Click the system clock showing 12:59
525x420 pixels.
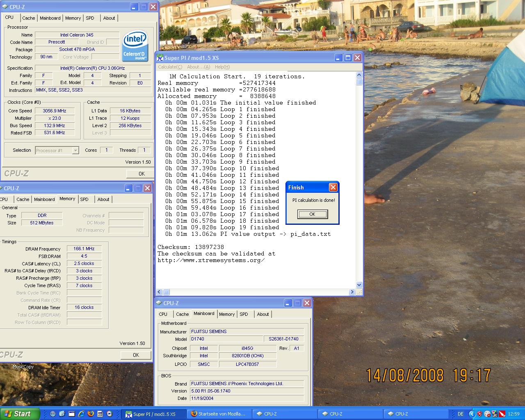[x=514, y=414]
